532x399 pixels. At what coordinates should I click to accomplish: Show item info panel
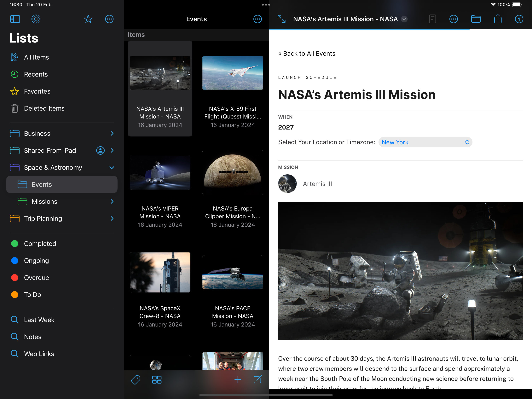(519, 19)
